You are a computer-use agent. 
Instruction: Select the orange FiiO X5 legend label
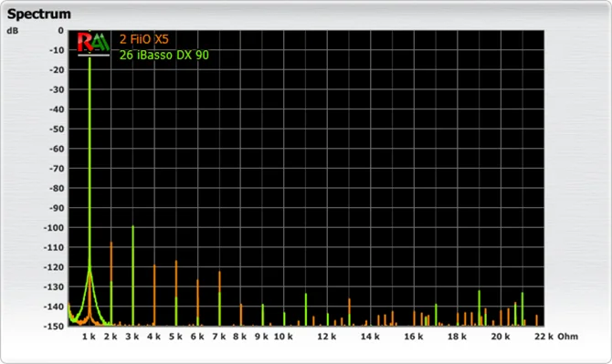pyautogui.click(x=144, y=39)
